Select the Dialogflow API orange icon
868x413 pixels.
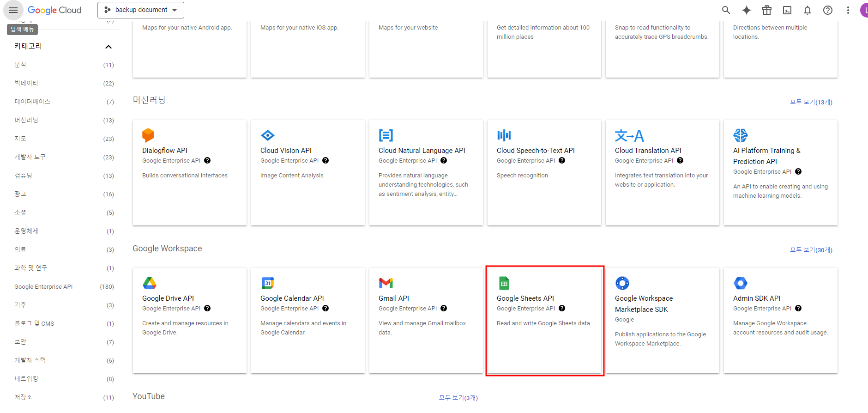coord(148,135)
